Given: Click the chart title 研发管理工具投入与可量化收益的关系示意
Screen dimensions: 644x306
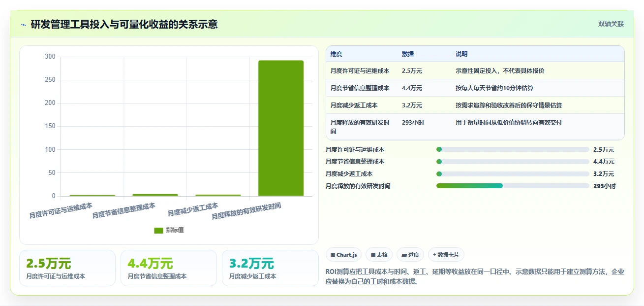Looking at the screenshot, I should 124,24.
